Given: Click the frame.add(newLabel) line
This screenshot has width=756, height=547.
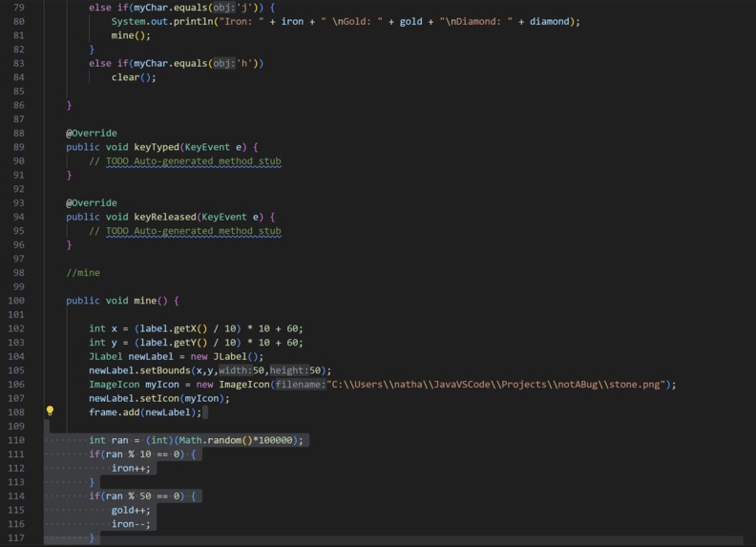Looking at the screenshot, I should coord(145,412).
